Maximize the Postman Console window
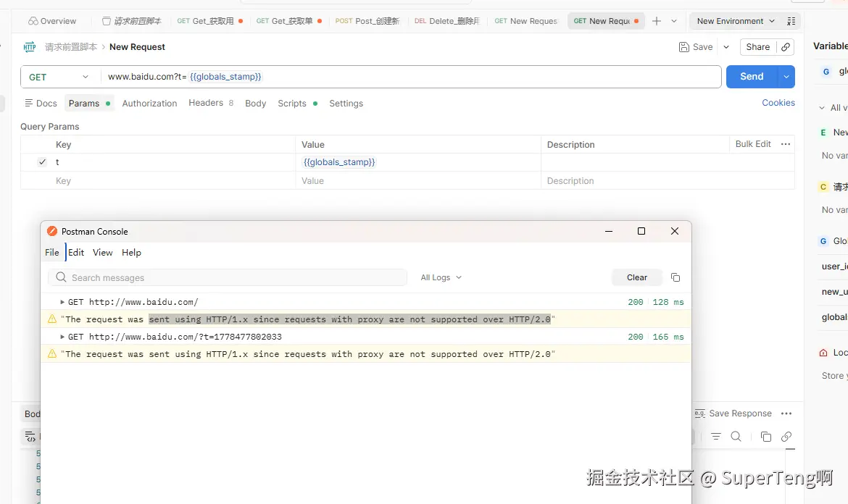 click(x=641, y=231)
